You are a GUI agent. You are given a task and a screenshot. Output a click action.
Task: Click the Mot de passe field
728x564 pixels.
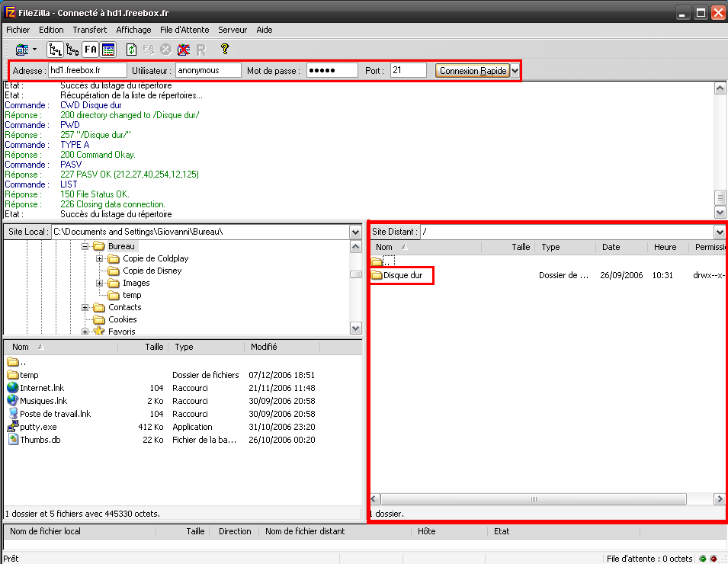tap(332, 70)
